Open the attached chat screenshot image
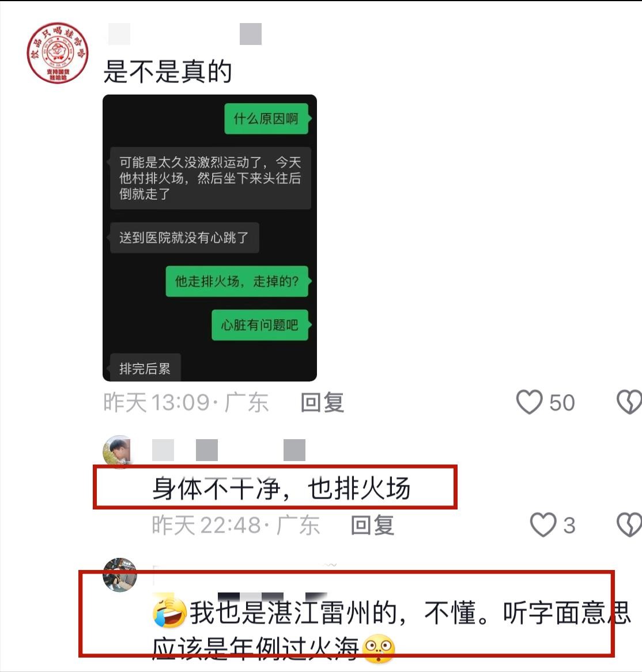Image resolution: width=642 pixels, height=672 pixels. click(x=210, y=238)
